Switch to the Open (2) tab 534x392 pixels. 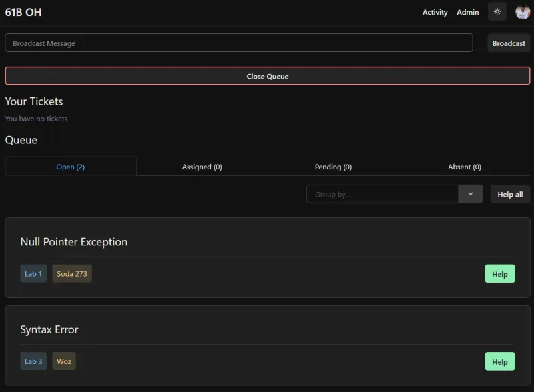point(71,167)
